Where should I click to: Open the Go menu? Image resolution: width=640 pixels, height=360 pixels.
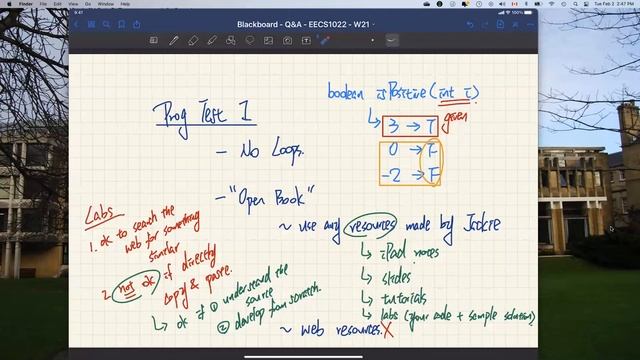click(88, 4)
